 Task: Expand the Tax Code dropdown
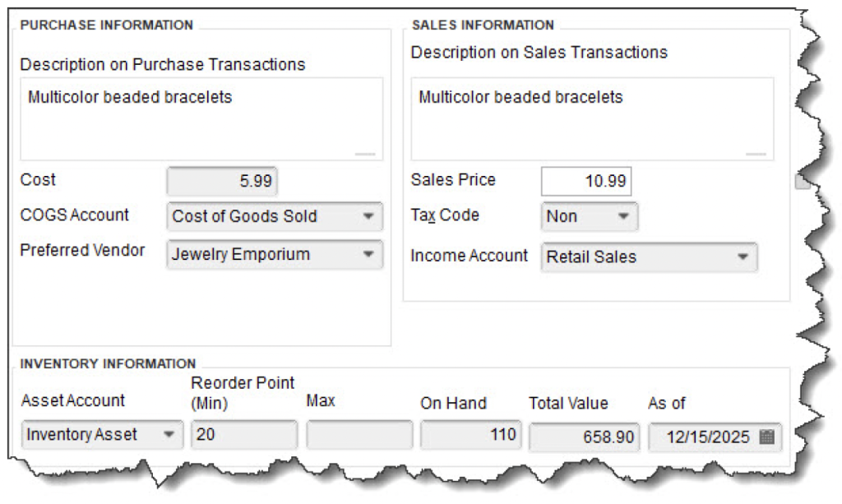click(622, 217)
